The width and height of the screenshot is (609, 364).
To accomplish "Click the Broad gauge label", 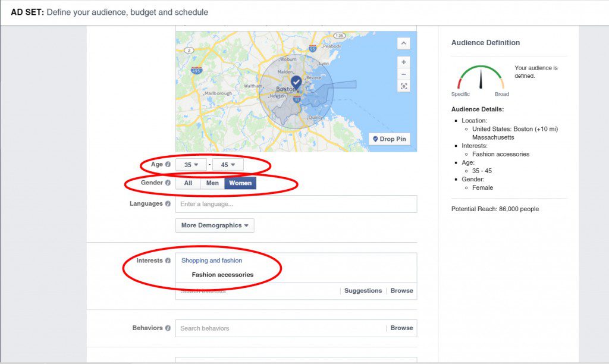I will [502, 94].
